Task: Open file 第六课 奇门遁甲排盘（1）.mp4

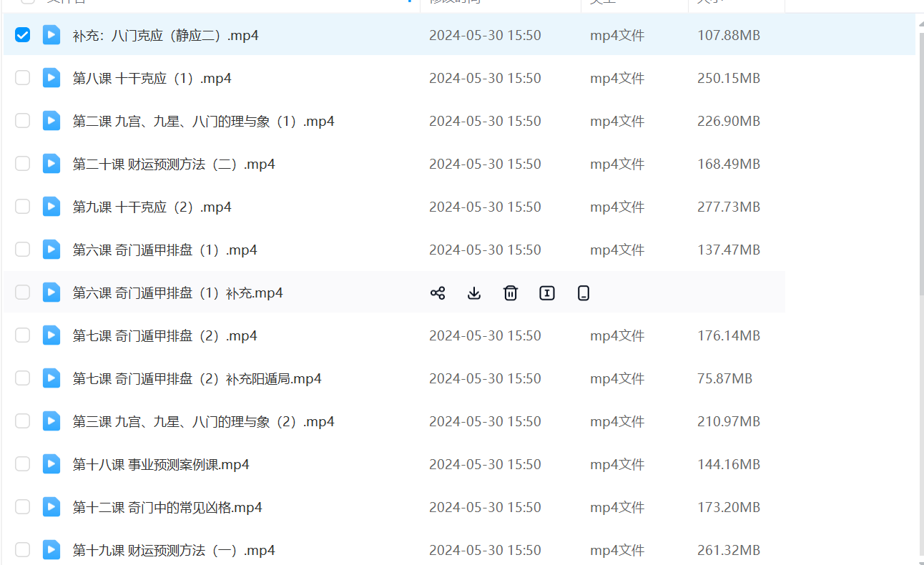Action: tap(164, 250)
